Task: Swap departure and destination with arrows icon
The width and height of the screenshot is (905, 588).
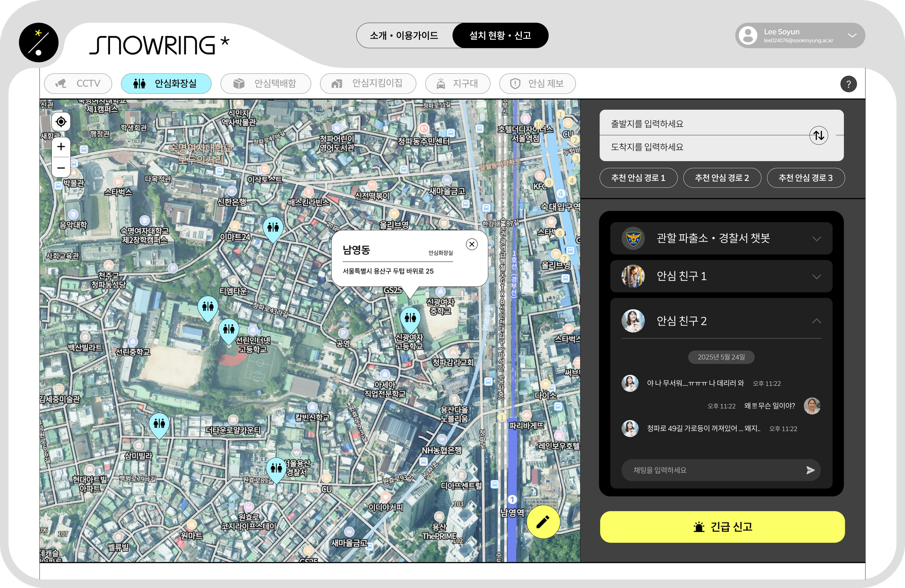Action: 818,135
